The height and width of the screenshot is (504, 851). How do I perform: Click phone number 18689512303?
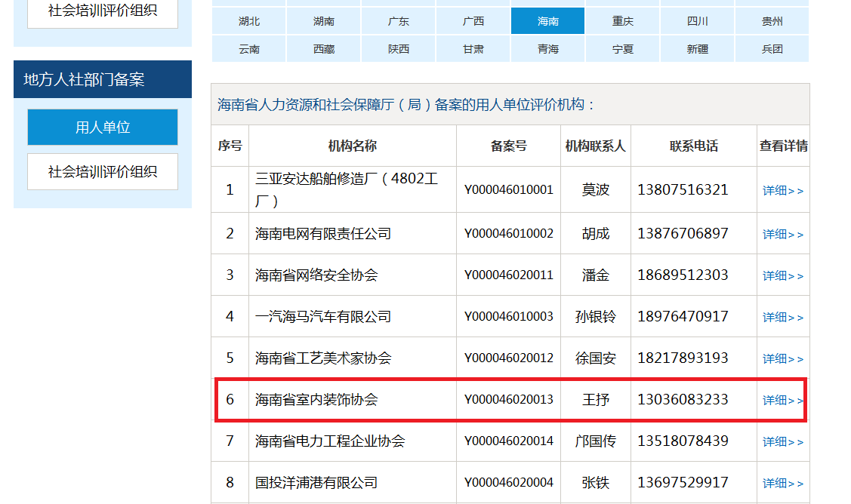(683, 275)
